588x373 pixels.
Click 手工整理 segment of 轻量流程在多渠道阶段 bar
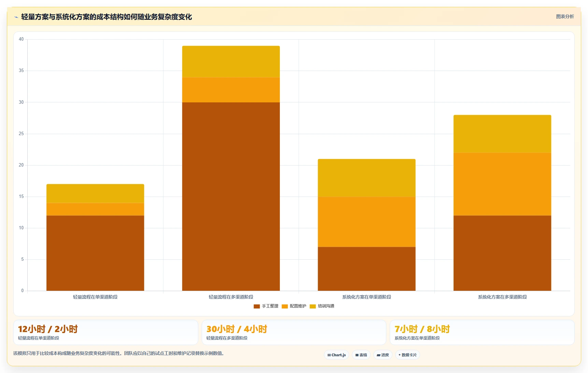click(231, 197)
